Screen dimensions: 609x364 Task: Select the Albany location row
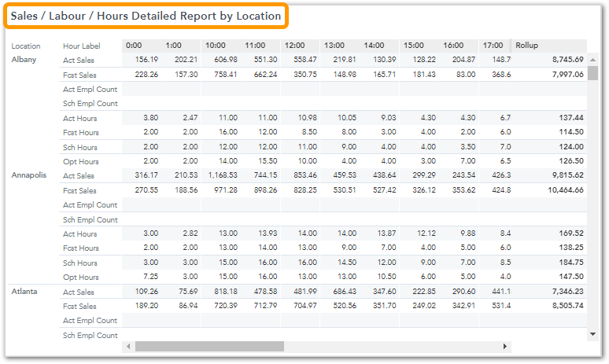[x=24, y=60]
